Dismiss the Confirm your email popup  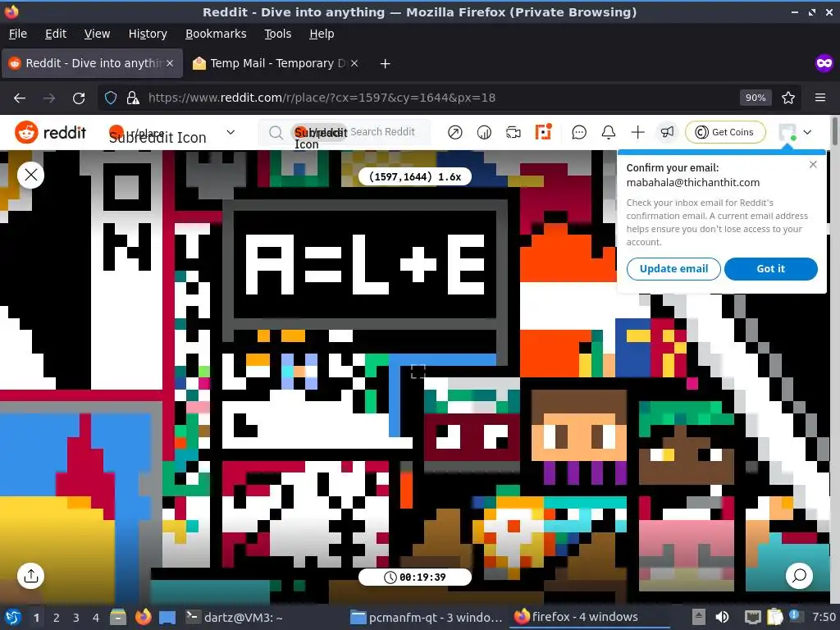[x=813, y=164]
